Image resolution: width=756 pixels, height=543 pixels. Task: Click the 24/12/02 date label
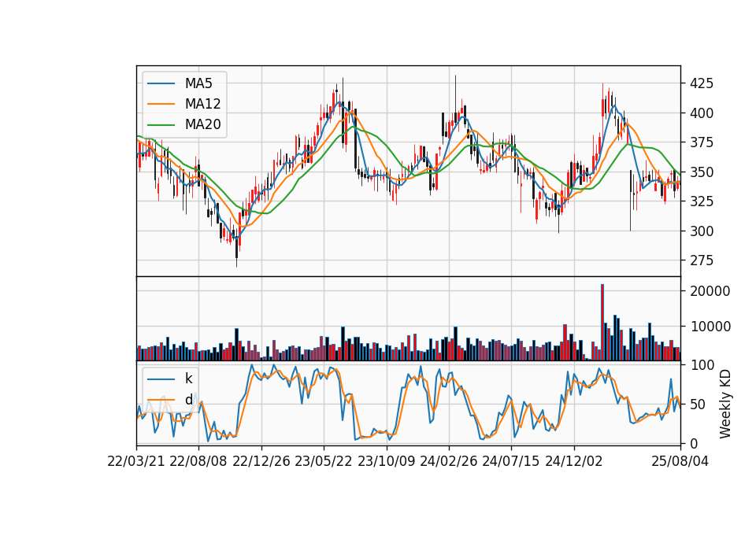(x=574, y=462)
